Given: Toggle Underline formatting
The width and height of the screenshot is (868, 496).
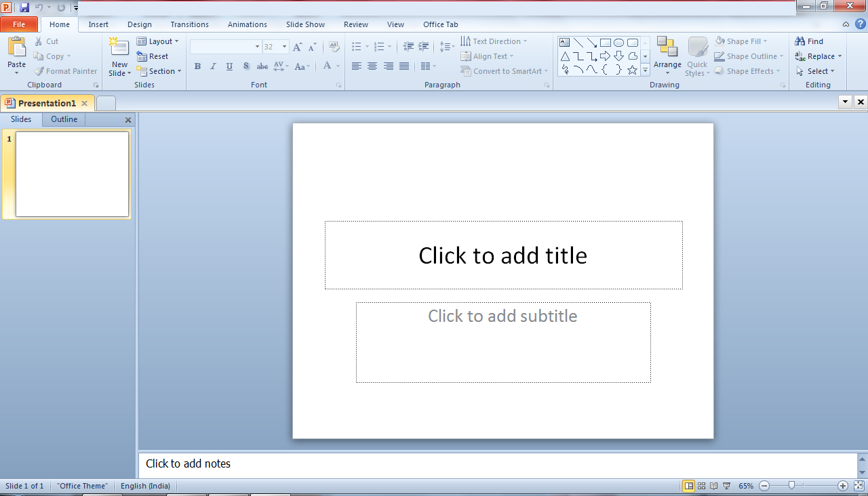Looking at the screenshot, I should [x=229, y=66].
